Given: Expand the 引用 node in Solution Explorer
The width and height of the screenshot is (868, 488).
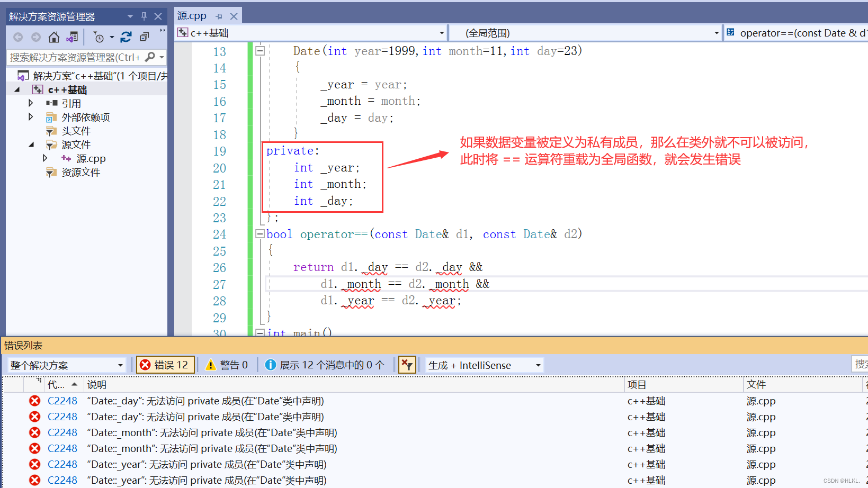Looking at the screenshot, I should pos(31,103).
